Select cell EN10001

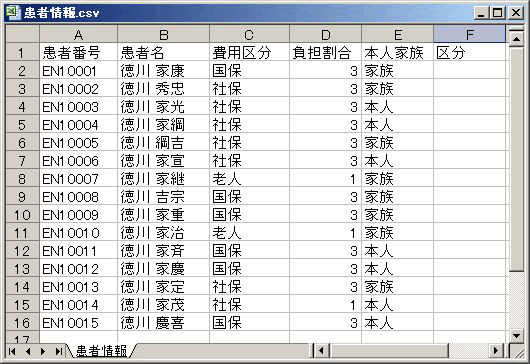pyautogui.click(x=78, y=71)
